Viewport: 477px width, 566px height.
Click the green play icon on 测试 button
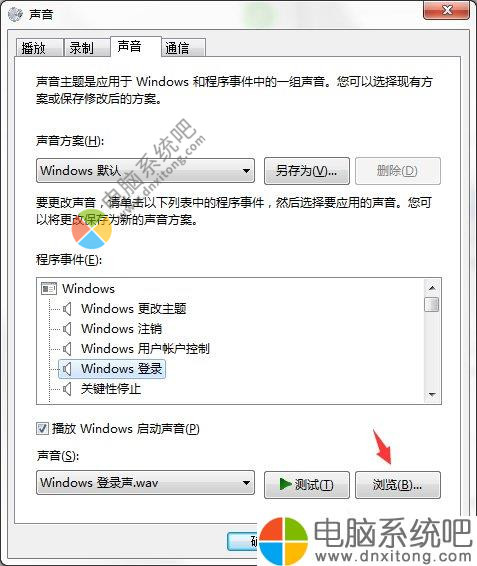pos(285,484)
